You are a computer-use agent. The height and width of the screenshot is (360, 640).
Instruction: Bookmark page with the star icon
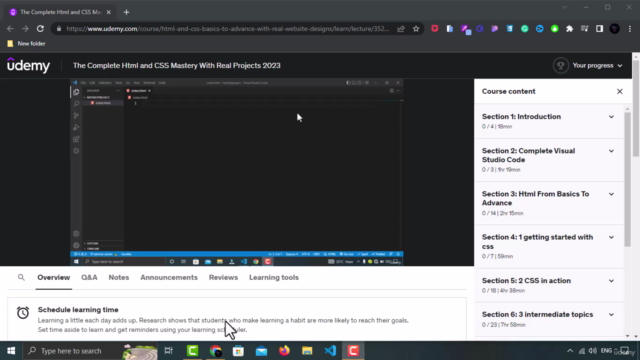416,29
